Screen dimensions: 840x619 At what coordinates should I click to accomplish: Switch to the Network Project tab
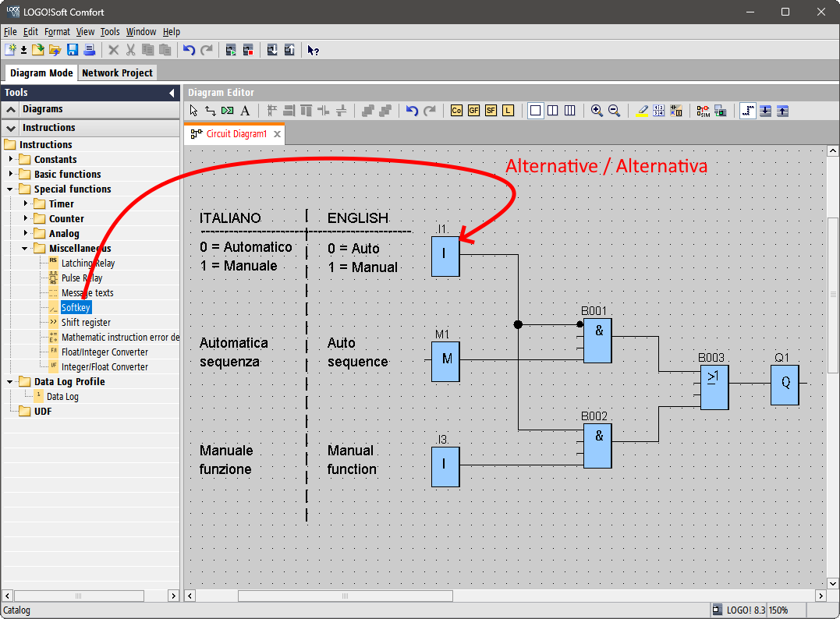pyautogui.click(x=118, y=73)
